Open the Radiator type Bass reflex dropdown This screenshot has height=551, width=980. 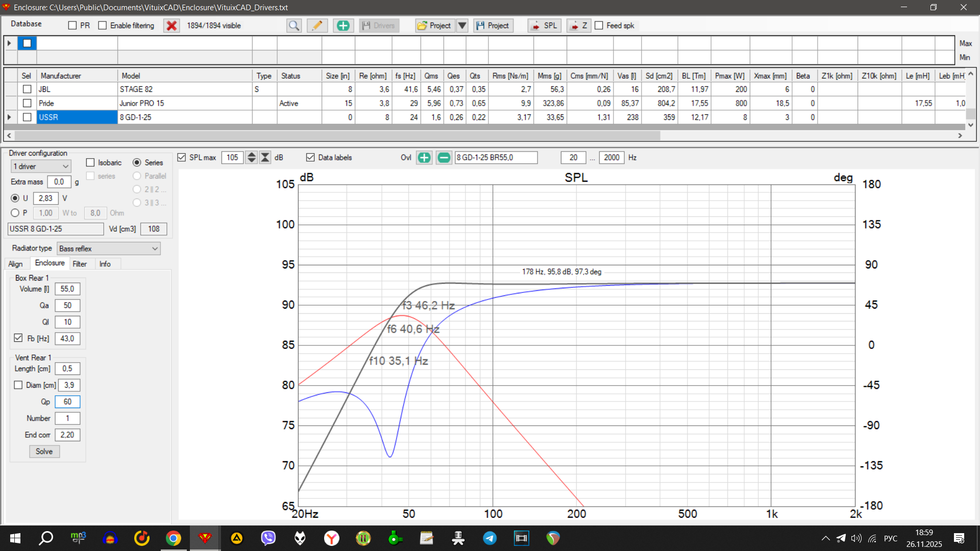(x=108, y=248)
